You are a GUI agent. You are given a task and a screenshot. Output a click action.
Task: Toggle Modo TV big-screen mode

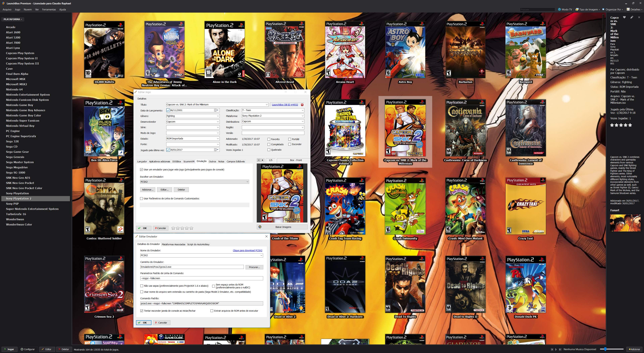[x=565, y=10]
